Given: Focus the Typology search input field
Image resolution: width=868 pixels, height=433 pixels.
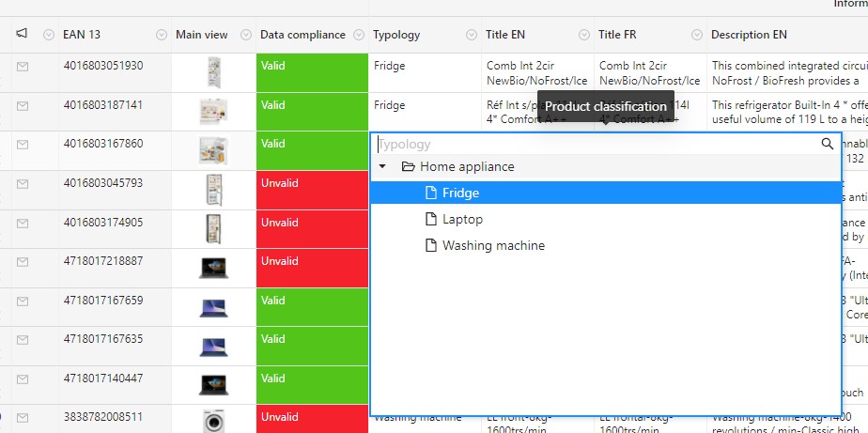Looking at the screenshot, I should tap(592, 144).
